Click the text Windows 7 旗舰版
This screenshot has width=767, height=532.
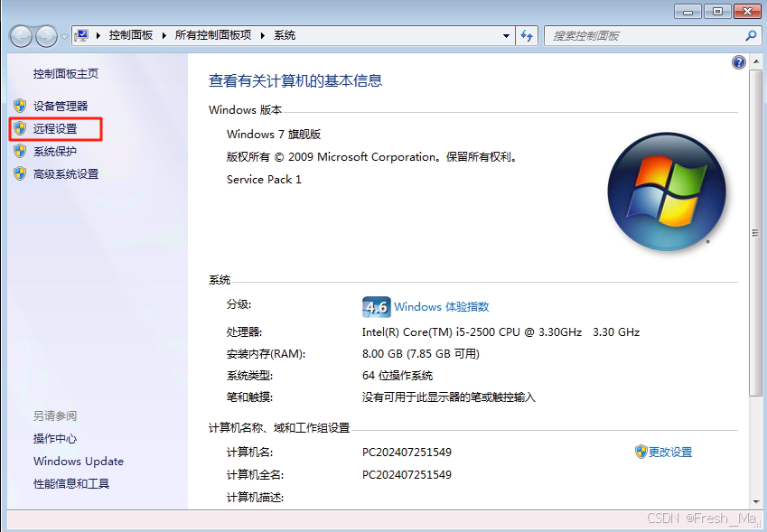274,134
